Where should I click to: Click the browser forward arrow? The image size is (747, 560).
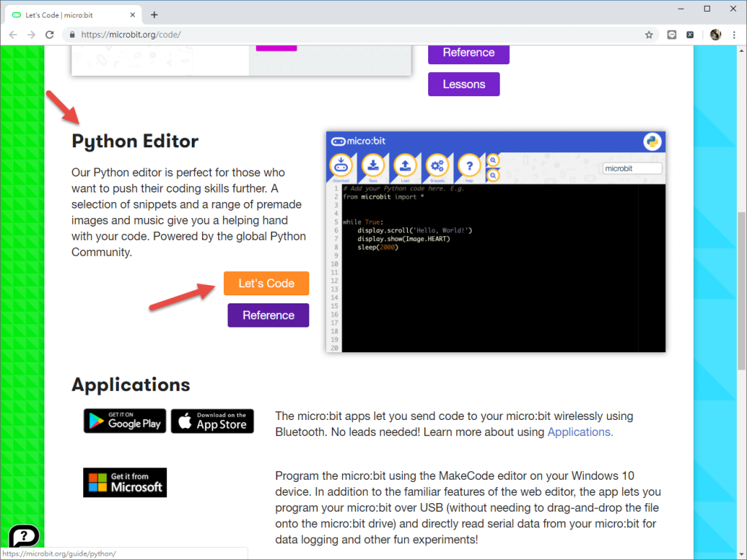pyautogui.click(x=31, y=35)
